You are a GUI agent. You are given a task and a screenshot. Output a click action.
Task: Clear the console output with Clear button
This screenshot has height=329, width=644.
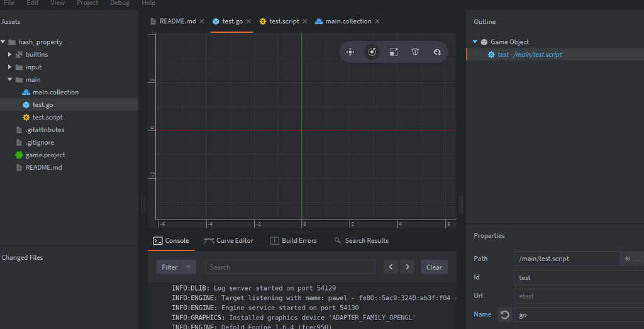click(x=434, y=267)
